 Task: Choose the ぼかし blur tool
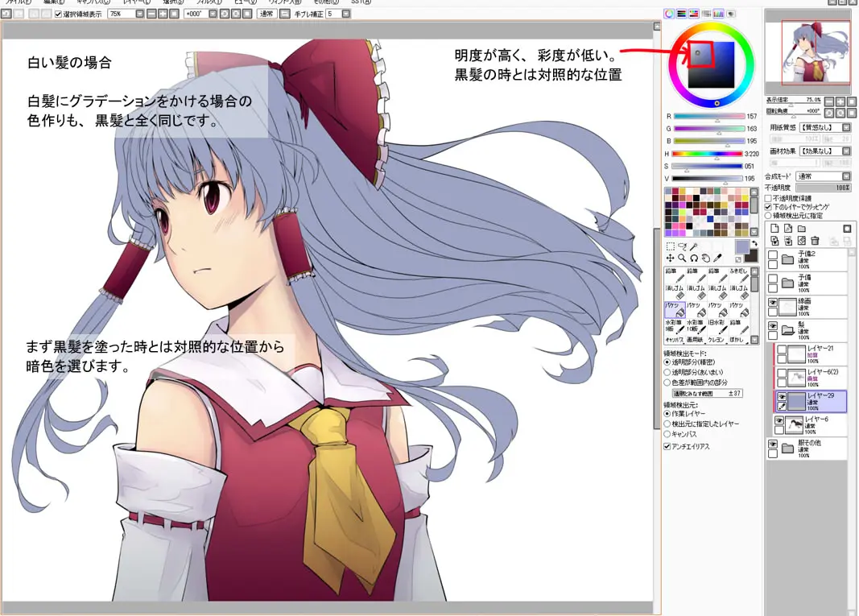click(x=738, y=340)
